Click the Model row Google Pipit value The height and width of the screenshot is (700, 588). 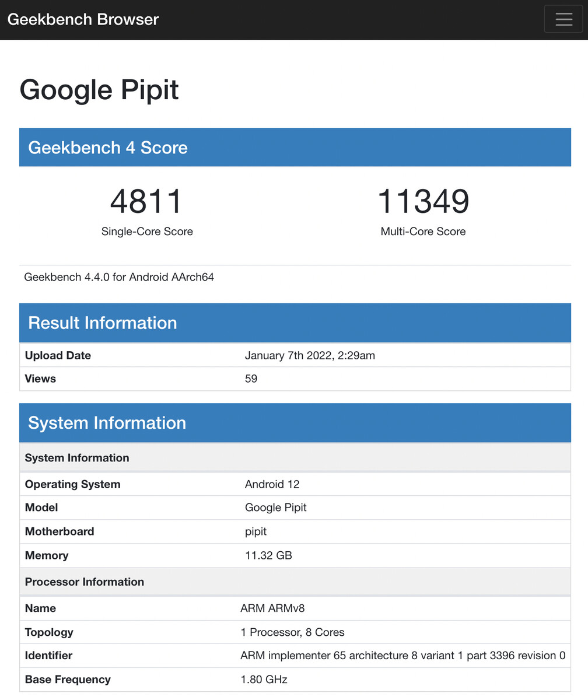tap(275, 508)
